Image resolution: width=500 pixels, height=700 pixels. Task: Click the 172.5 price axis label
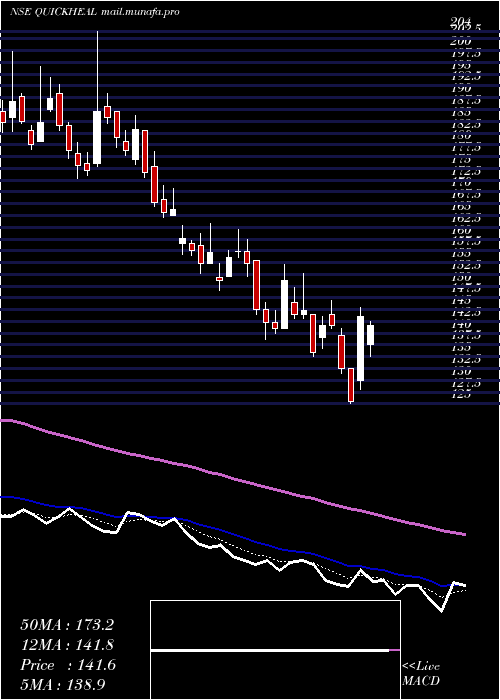tap(467, 171)
